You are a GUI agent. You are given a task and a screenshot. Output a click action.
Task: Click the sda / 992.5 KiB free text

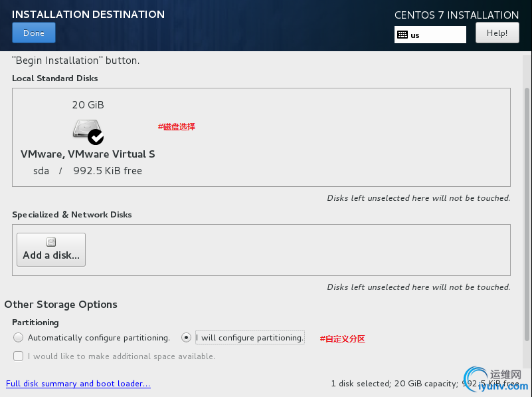tap(88, 171)
